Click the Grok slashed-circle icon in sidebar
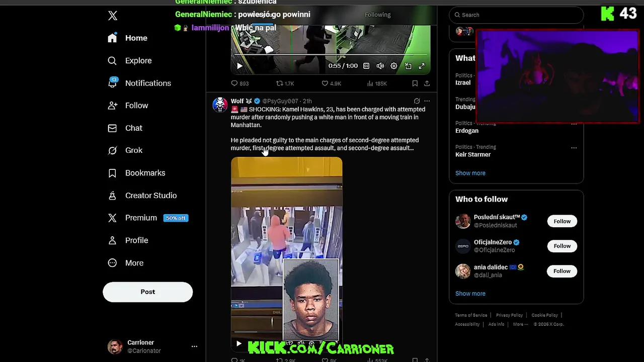 pyautogui.click(x=112, y=150)
